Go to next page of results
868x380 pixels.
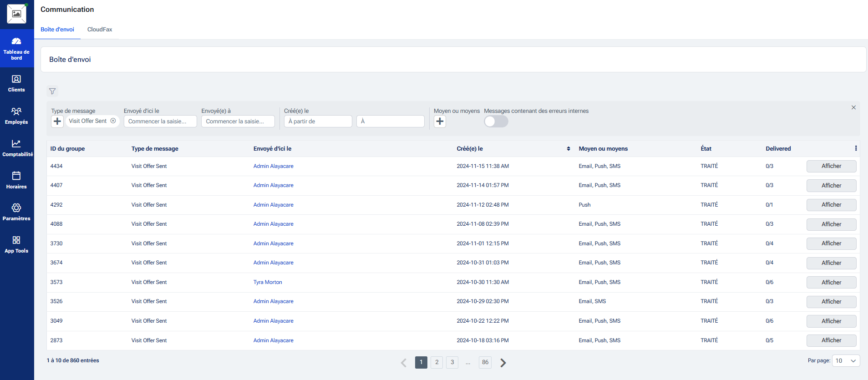tap(503, 363)
